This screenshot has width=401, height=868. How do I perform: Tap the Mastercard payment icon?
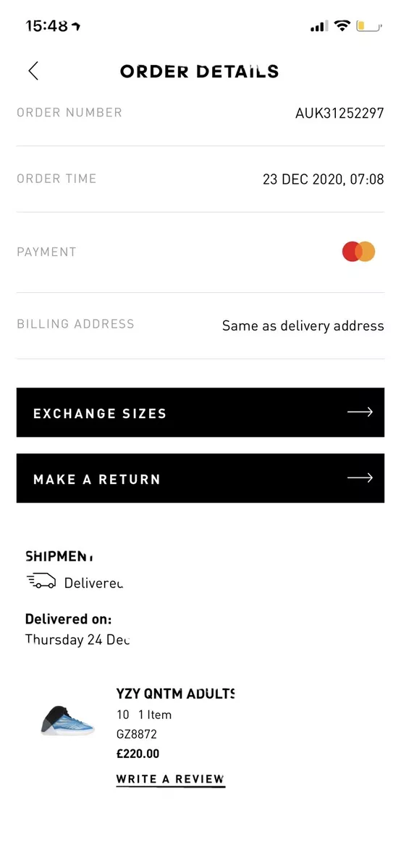(x=359, y=252)
